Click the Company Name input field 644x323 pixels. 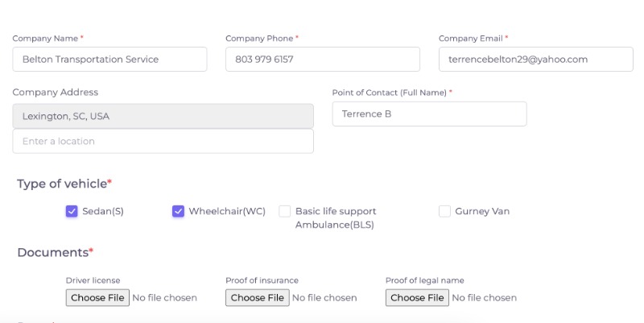coord(109,59)
